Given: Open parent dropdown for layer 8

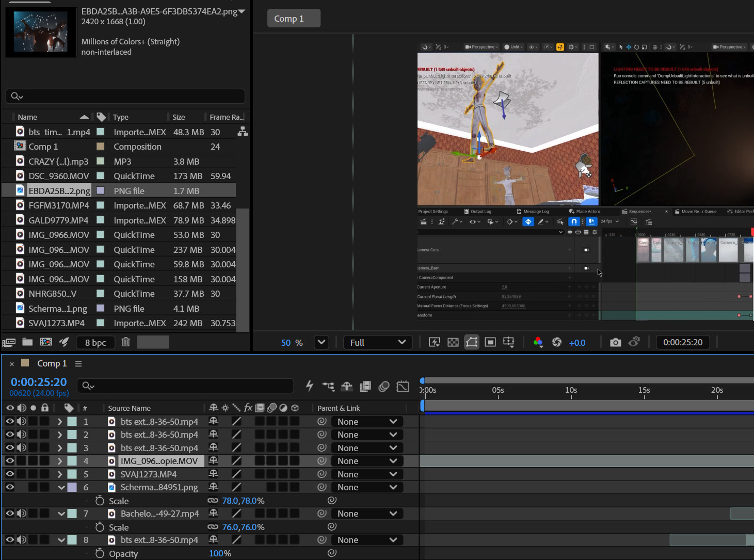Looking at the screenshot, I should point(367,539).
